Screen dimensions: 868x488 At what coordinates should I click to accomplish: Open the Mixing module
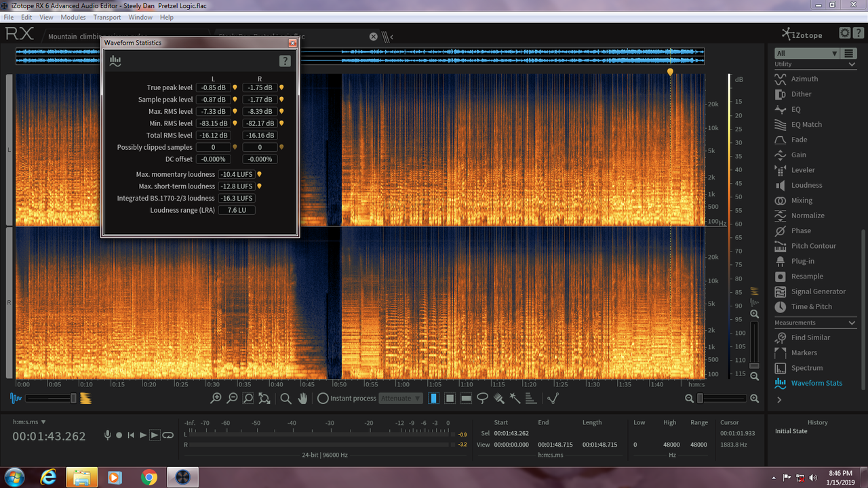[x=802, y=201]
